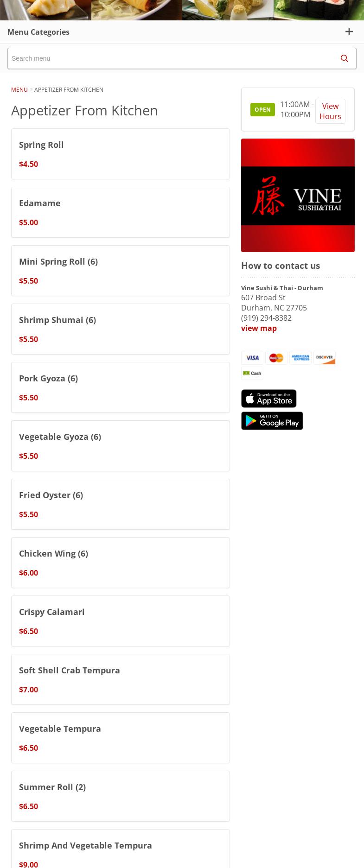This screenshot has height=868, width=364.
Task: Open the Google Play badge
Action: coord(272,421)
